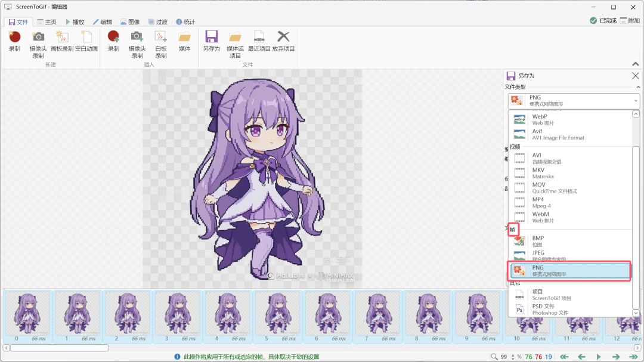Go to previous frame

[x=581, y=357]
